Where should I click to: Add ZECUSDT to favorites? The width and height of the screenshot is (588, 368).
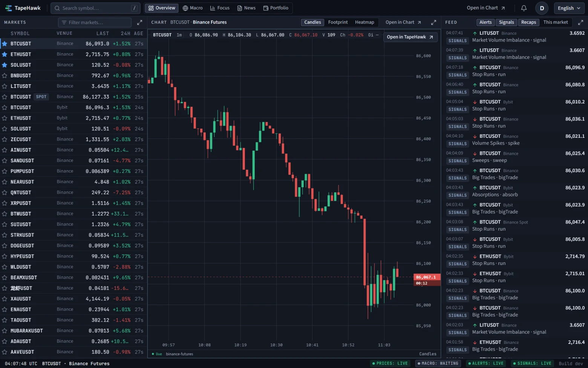coord(5,139)
